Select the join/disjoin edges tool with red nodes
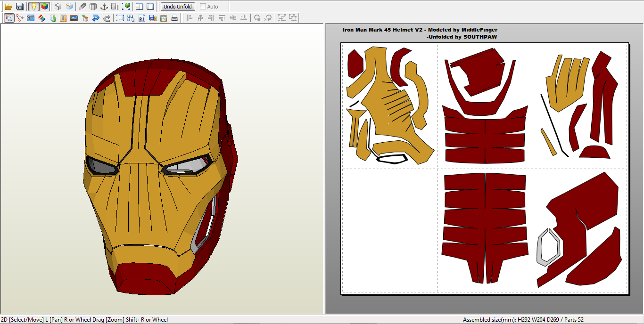Image resolution: width=644 pixels, height=324 pixels. click(x=20, y=18)
